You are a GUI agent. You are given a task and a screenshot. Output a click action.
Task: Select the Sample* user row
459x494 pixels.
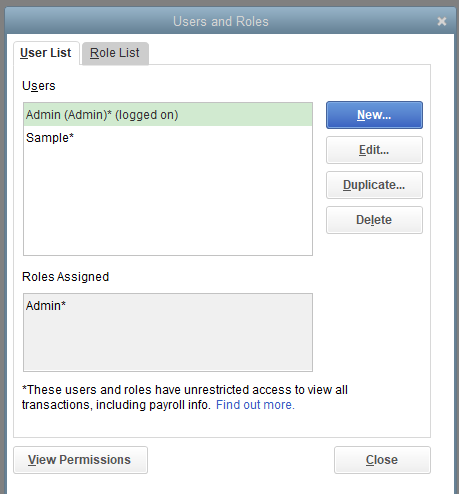point(168,138)
